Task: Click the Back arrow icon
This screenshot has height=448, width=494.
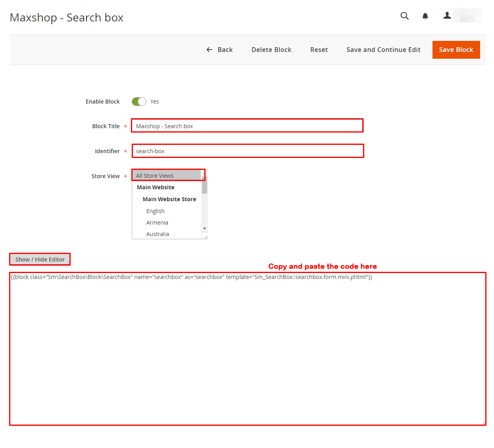Action: [x=210, y=50]
